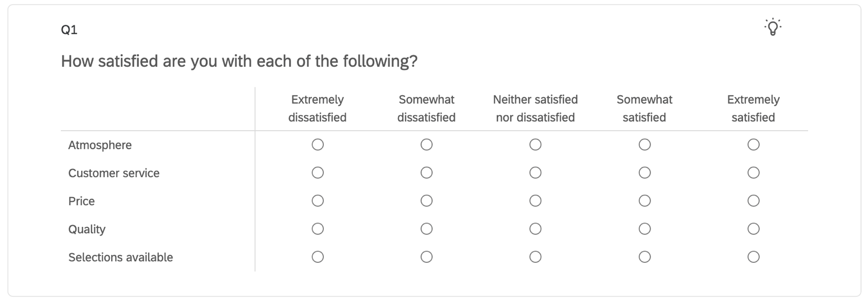This screenshot has height=301, width=868.
Task: Click the Somewhat dissatisfied column header
Action: pos(426,108)
